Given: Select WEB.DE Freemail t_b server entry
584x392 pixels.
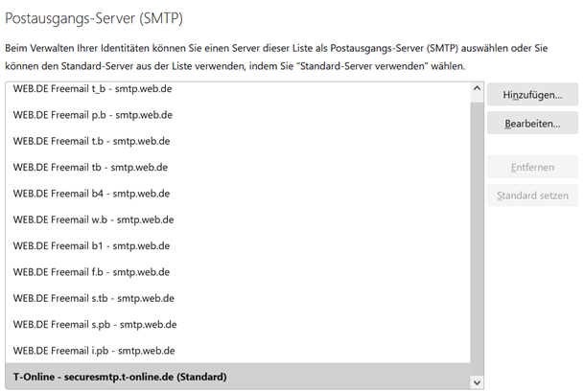Looking at the screenshot, I should pyautogui.click(x=91, y=89).
